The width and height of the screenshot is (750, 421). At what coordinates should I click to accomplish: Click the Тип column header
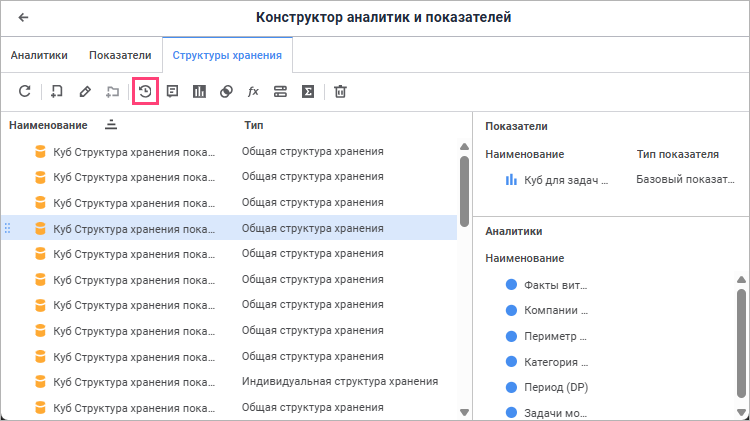pos(254,125)
